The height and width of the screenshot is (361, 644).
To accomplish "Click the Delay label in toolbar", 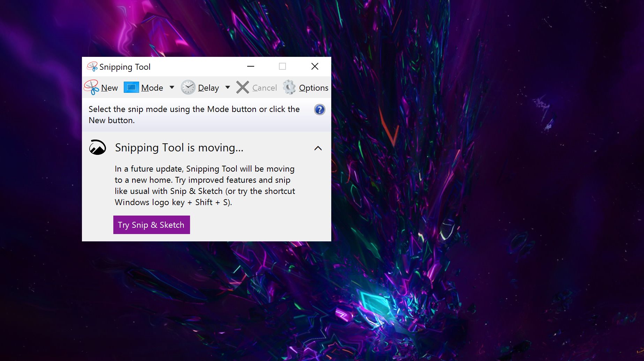I will (x=209, y=88).
